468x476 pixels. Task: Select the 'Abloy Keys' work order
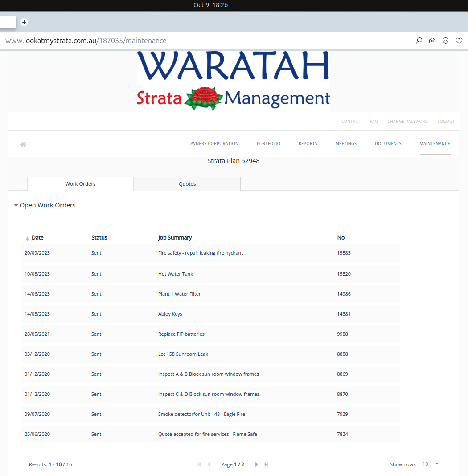pos(210,314)
